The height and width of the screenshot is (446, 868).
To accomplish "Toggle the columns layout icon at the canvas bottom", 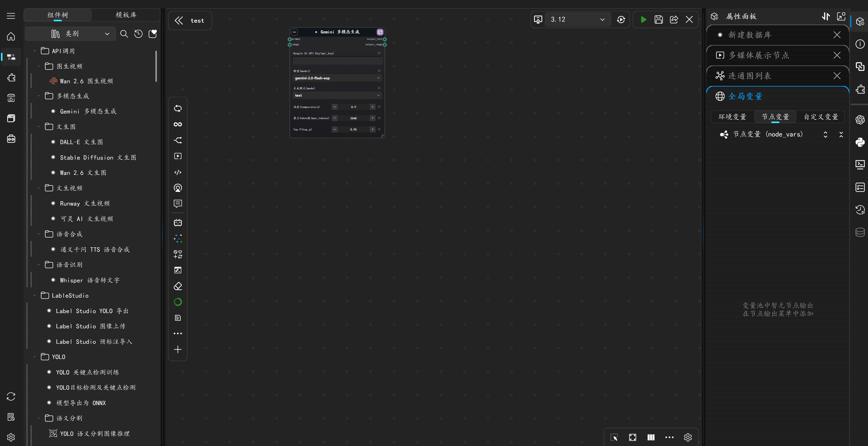I will [x=651, y=437].
